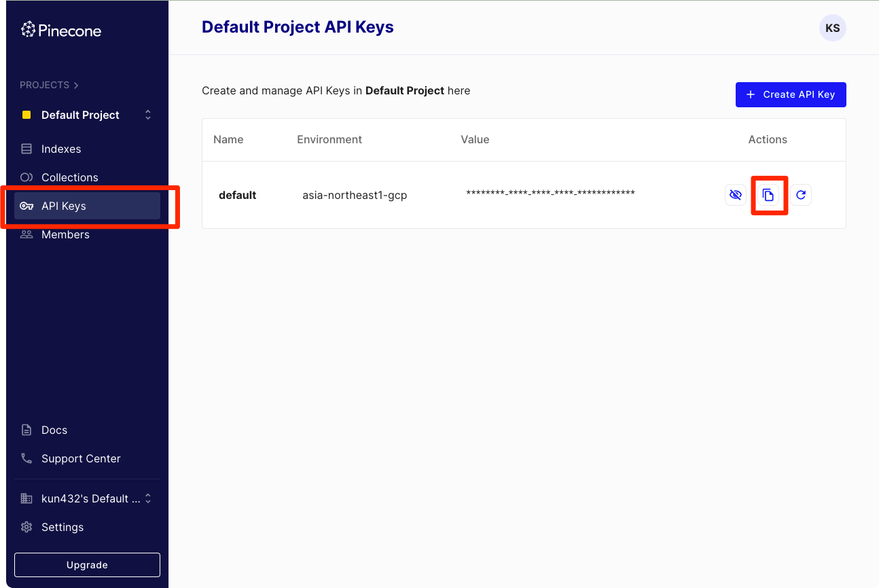879x588 pixels.
Task: Click the Indexes list icon
Action: 26,149
